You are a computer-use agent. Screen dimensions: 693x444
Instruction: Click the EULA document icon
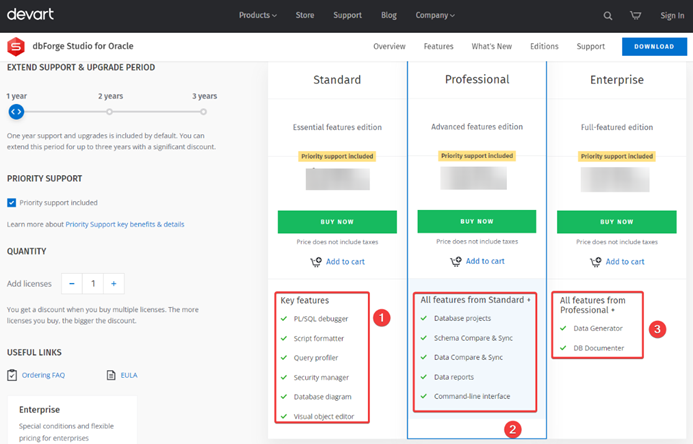[x=111, y=375]
